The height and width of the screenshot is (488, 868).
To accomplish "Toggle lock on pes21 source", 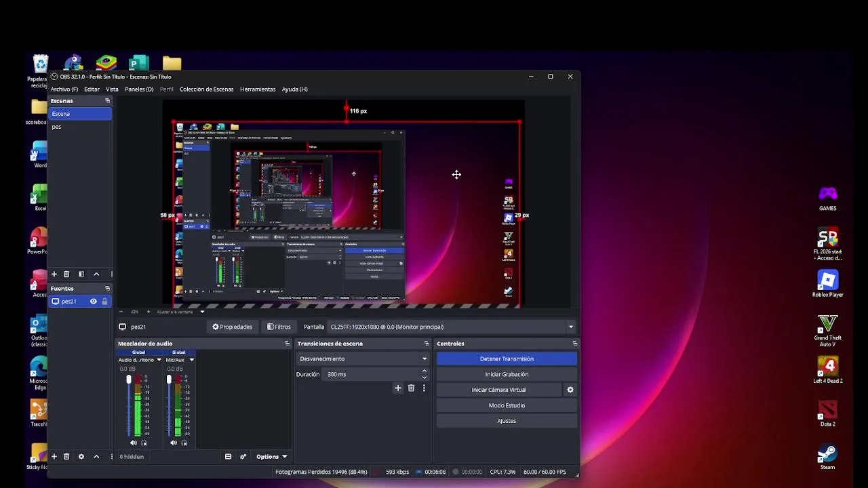I will coord(104,302).
